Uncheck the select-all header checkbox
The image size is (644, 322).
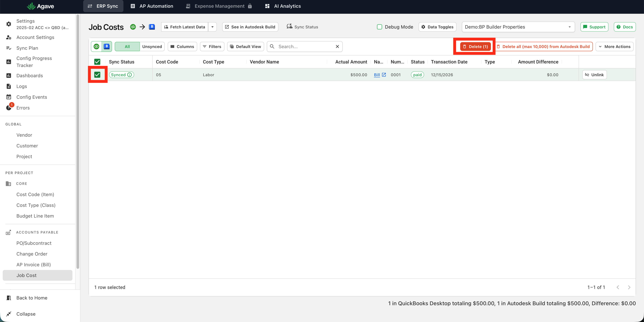(x=97, y=62)
